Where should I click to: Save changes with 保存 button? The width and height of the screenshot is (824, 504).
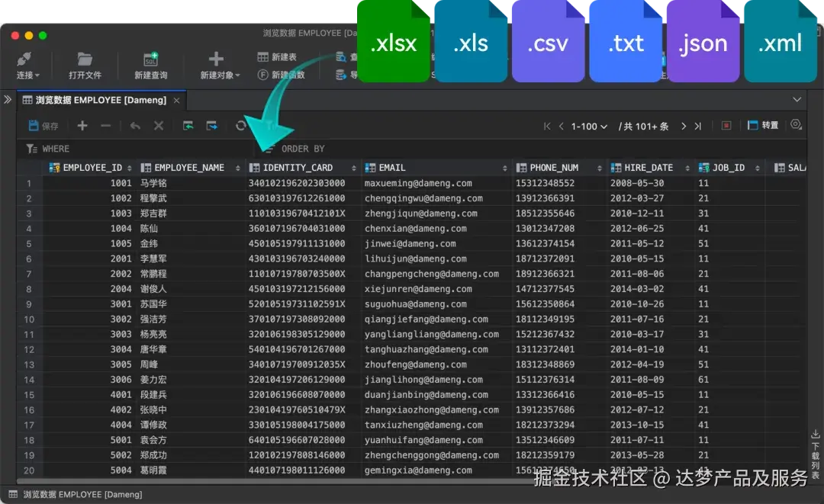coord(43,126)
